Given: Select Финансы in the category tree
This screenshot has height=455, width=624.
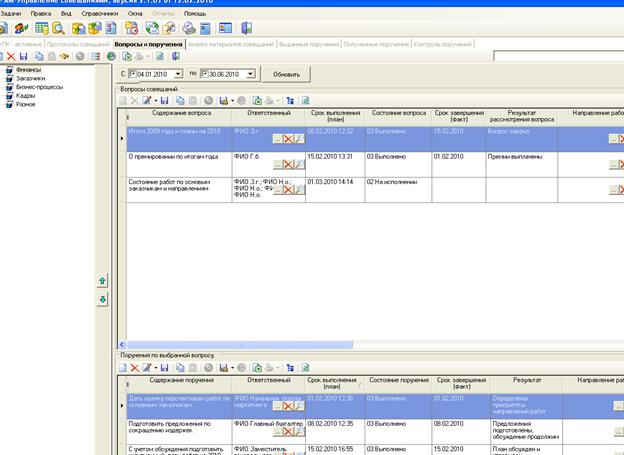Looking at the screenshot, I should [28, 70].
